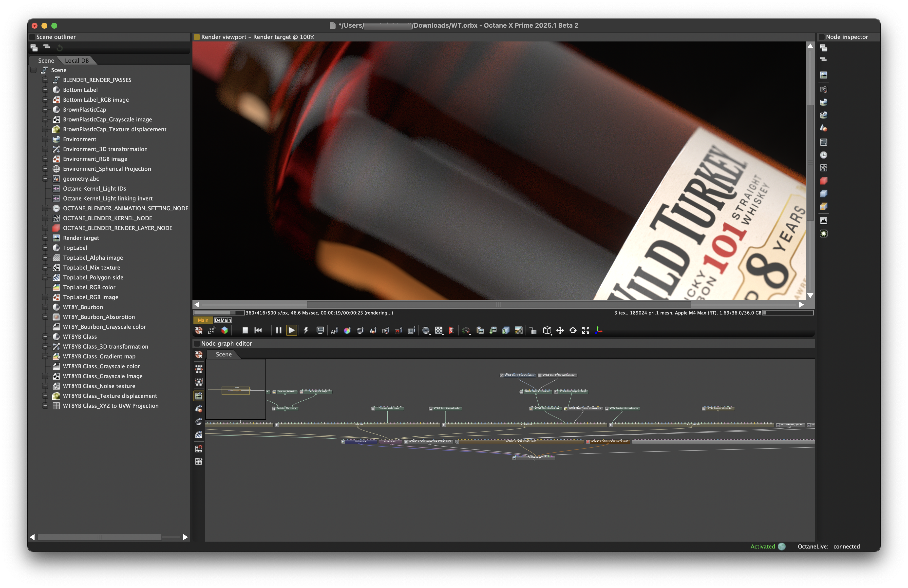The height and width of the screenshot is (588, 908).
Task: Select the Render target item in outliner
Action: click(x=81, y=238)
